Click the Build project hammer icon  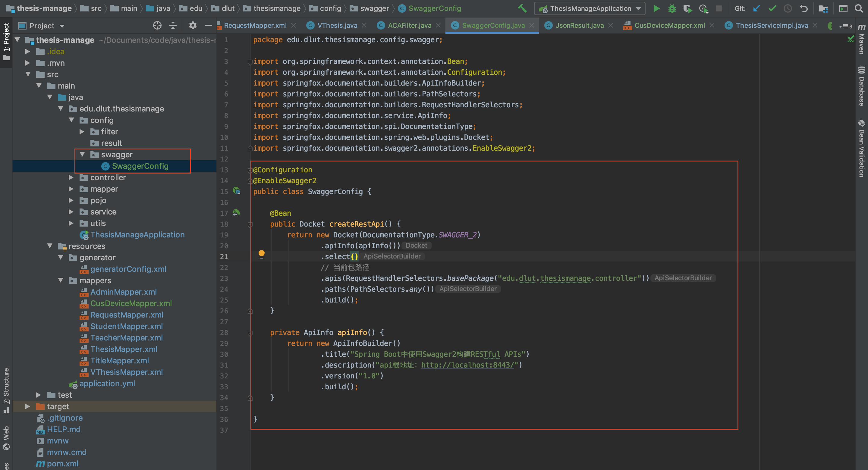coord(522,8)
